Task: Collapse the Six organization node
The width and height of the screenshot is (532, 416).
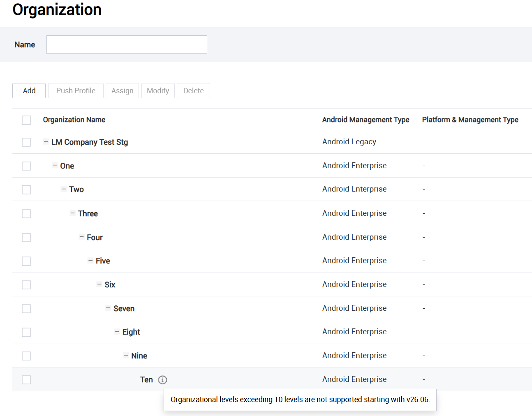Action: click(99, 284)
